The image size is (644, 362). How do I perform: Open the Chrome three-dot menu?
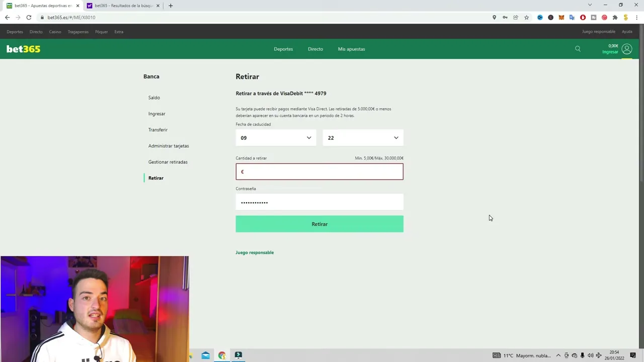[x=636, y=17]
